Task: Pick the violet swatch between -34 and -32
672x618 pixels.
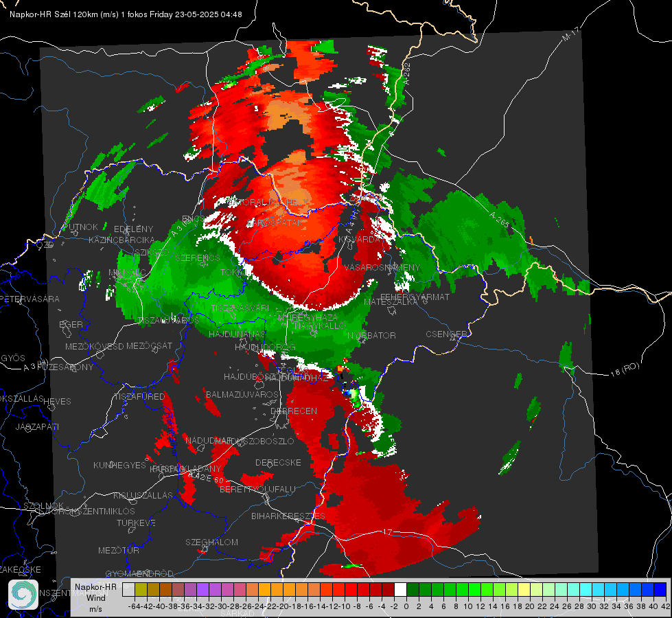Action: click(x=202, y=590)
